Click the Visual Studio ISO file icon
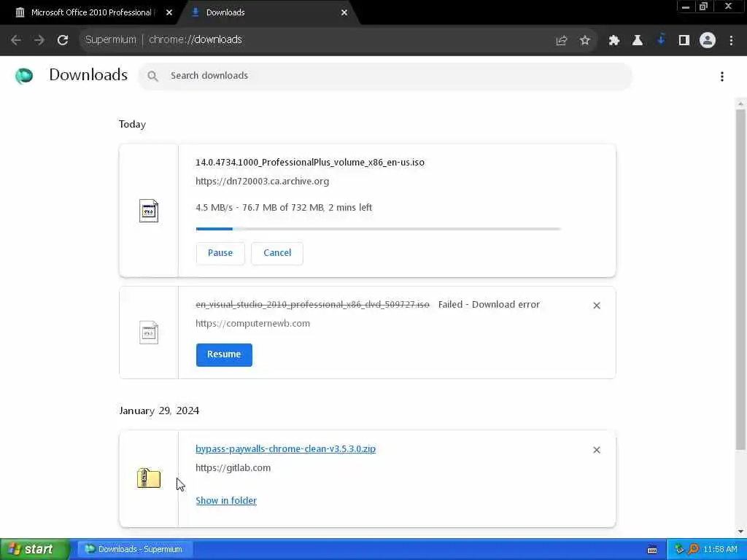This screenshot has width=747, height=560. [149, 332]
